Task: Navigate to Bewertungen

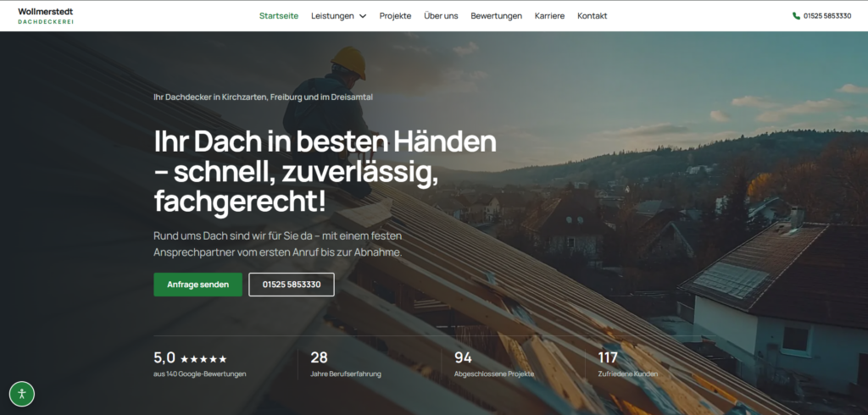Action: pyautogui.click(x=496, y=16)
